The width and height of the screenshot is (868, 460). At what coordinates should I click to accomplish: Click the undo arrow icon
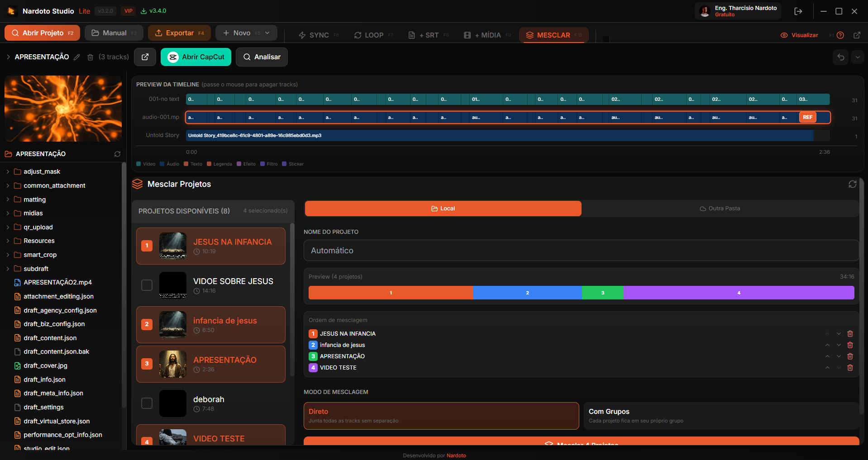(x=840, y=57)
